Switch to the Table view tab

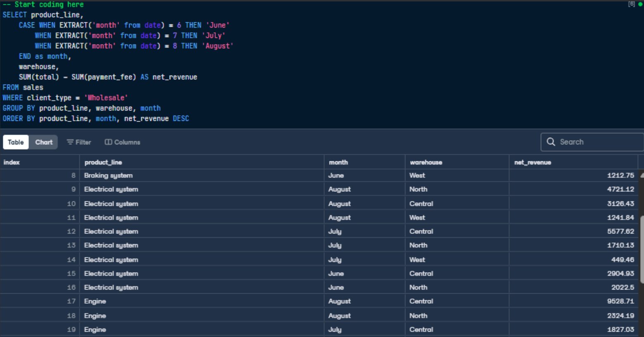pyautogui.click(x=16, y=142)
